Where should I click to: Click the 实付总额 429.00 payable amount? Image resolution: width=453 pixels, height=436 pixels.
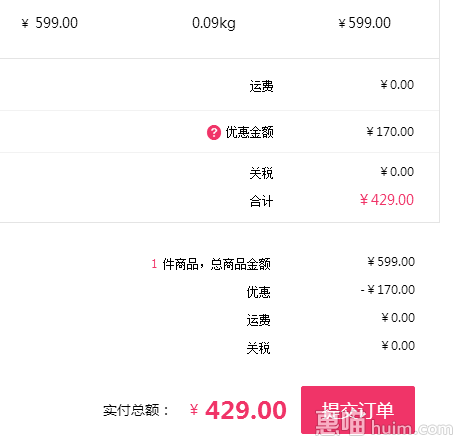point(238,410)
